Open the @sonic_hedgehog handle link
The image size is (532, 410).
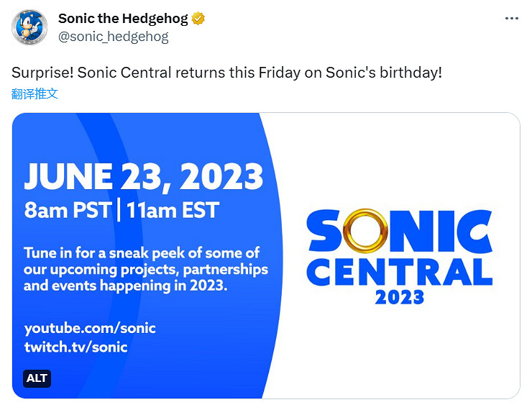[113, 37]
